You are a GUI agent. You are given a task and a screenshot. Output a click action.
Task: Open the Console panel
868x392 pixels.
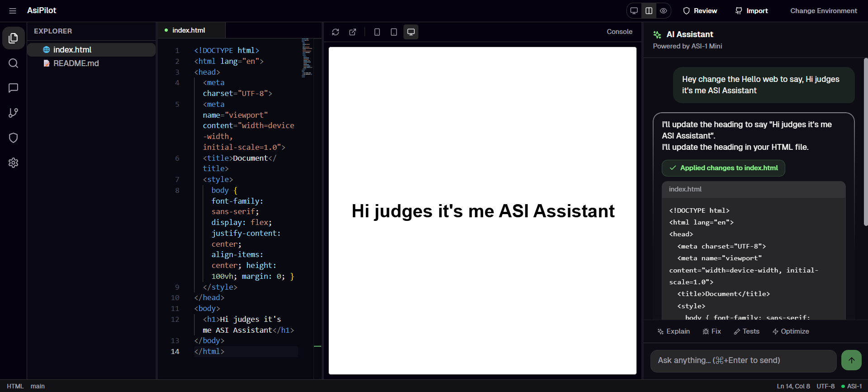[x=620, y=32]
